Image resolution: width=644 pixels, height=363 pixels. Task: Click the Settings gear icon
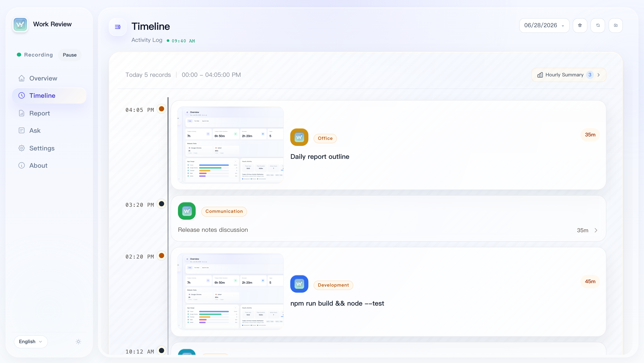(x=22, y=148)
